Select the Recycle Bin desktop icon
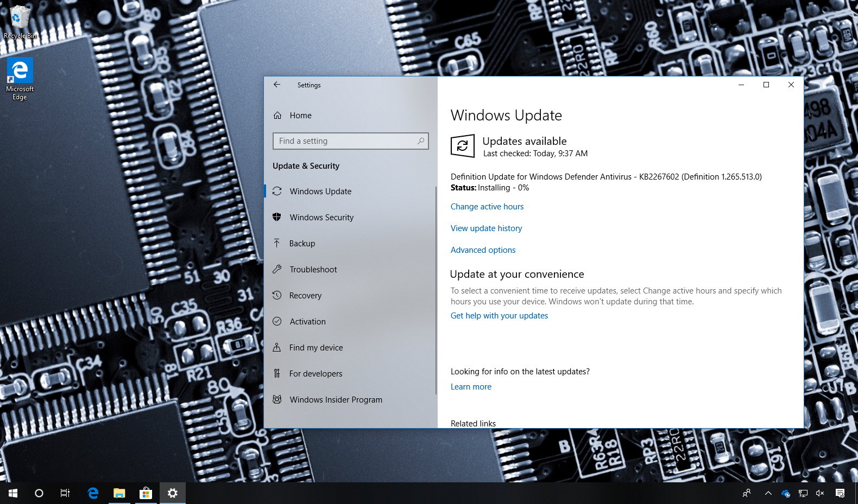The width and height of the screenshot is (858, 504). [x=20, y=22]
